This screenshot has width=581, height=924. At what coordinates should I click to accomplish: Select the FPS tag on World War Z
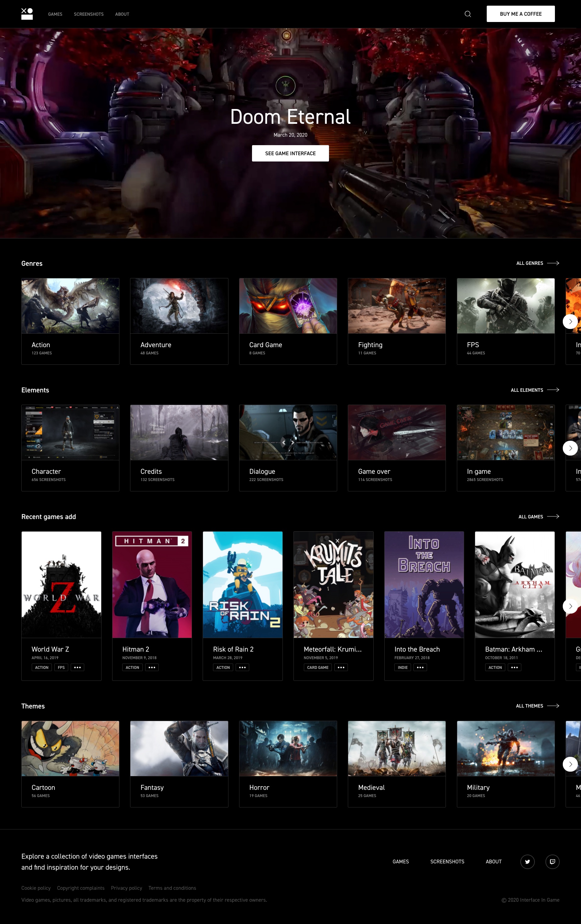[x=61, y=667]
